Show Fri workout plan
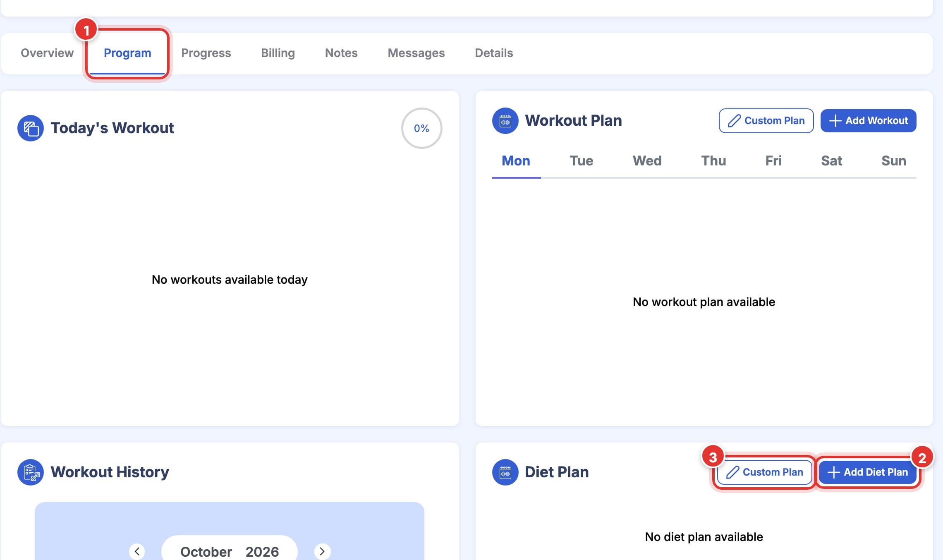943x560 pixels. (x=773, y=161)
